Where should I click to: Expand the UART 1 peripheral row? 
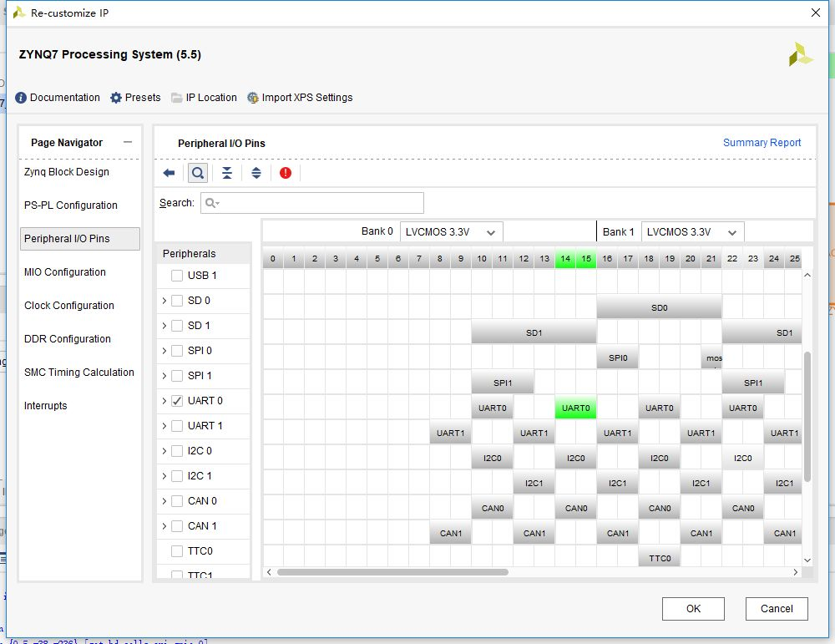pos(164,426)
